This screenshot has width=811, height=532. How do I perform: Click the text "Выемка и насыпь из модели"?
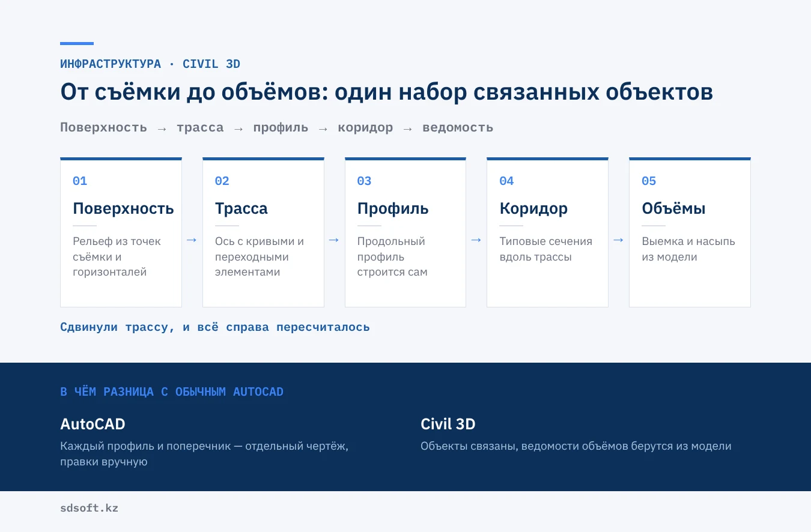(688, 249)
